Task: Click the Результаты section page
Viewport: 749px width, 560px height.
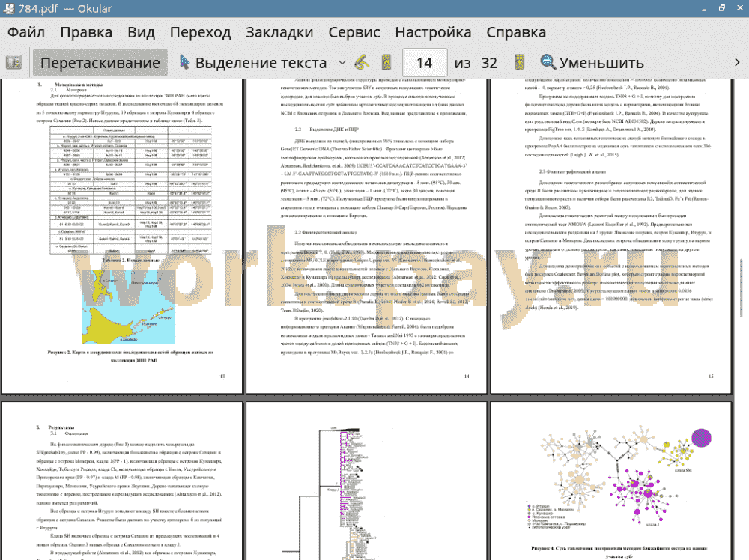Action: (122, 481)
